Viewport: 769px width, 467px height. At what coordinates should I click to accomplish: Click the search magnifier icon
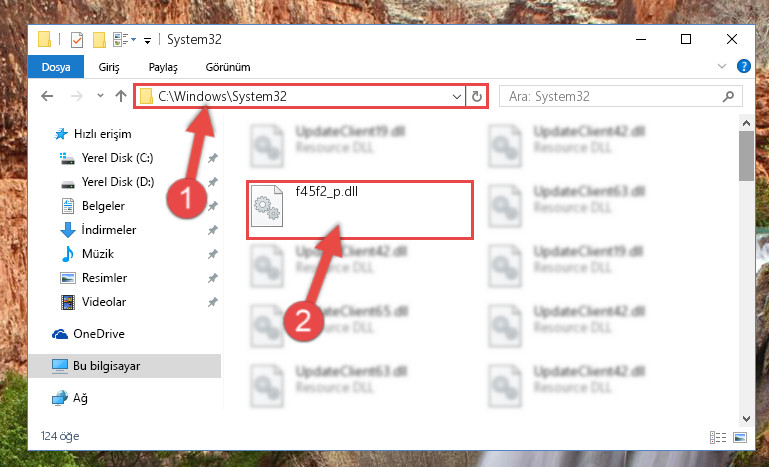[728, 97]
